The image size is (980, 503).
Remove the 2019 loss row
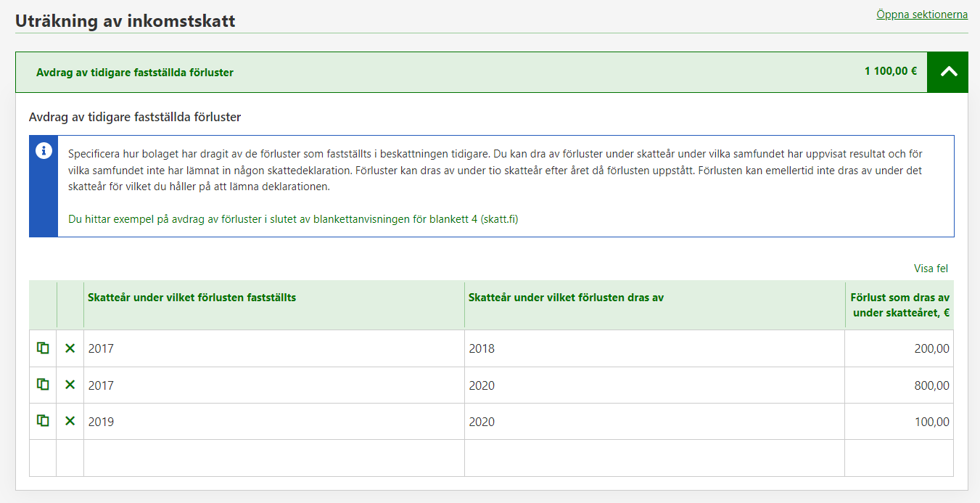tap(70, 421)
